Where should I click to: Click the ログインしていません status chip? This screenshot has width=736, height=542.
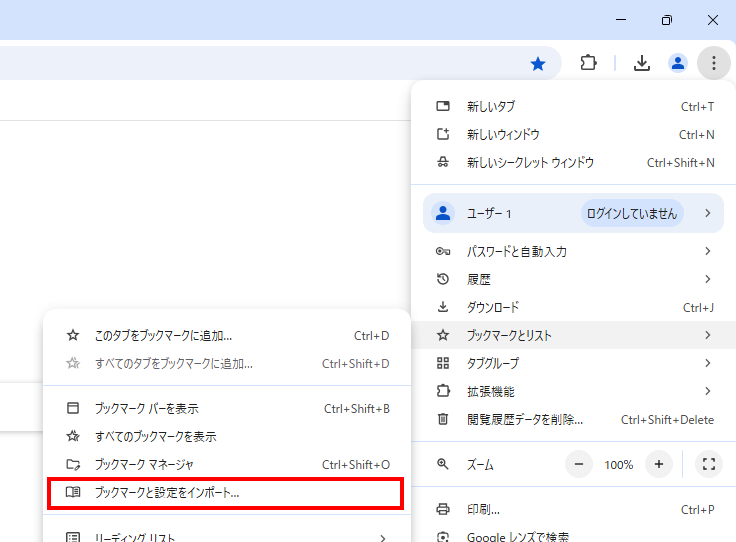point(632,214)
